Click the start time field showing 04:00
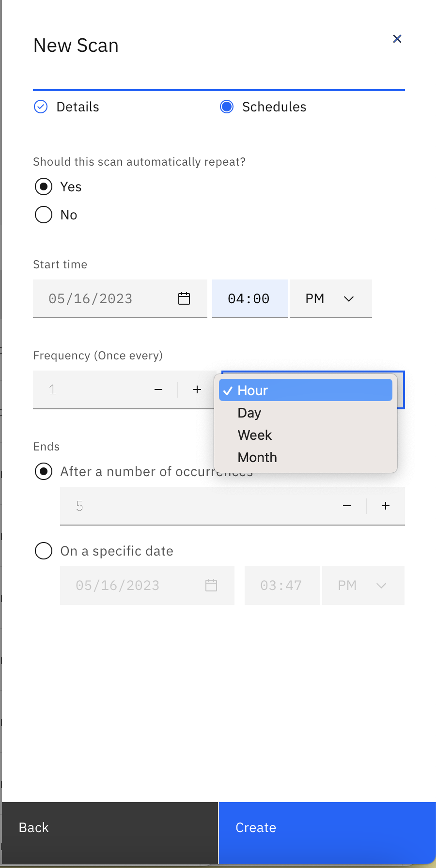 [249, 299]
